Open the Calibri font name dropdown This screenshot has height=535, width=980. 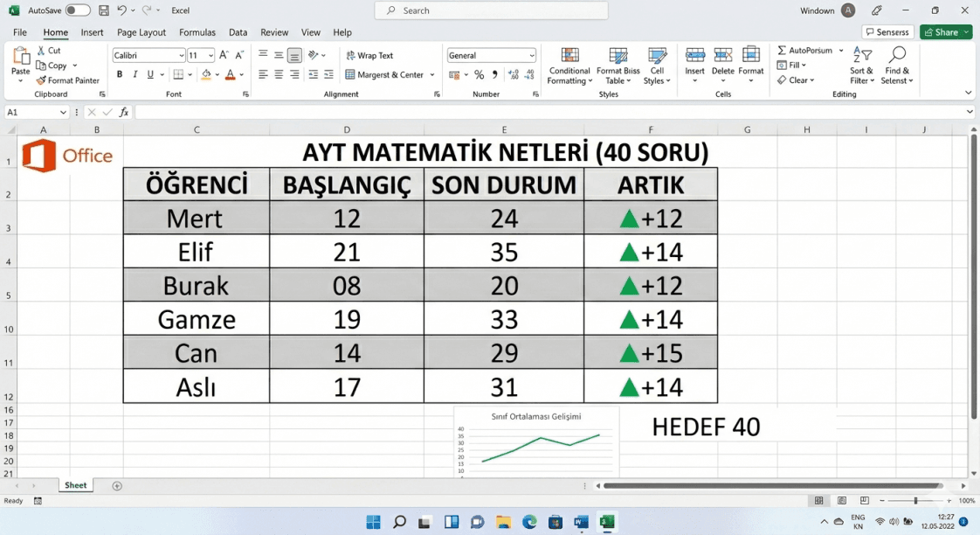point(182,56)
